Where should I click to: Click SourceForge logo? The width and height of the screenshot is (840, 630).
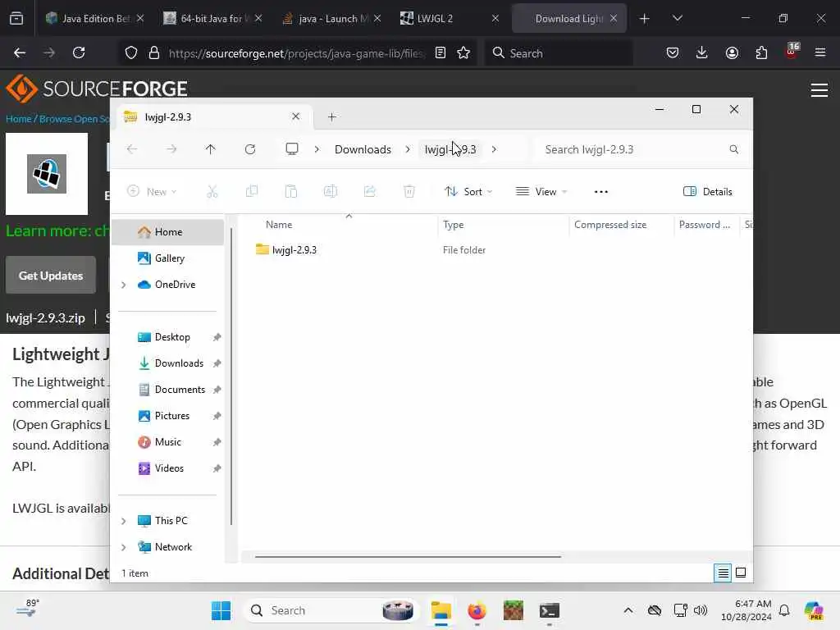[97, 89]
